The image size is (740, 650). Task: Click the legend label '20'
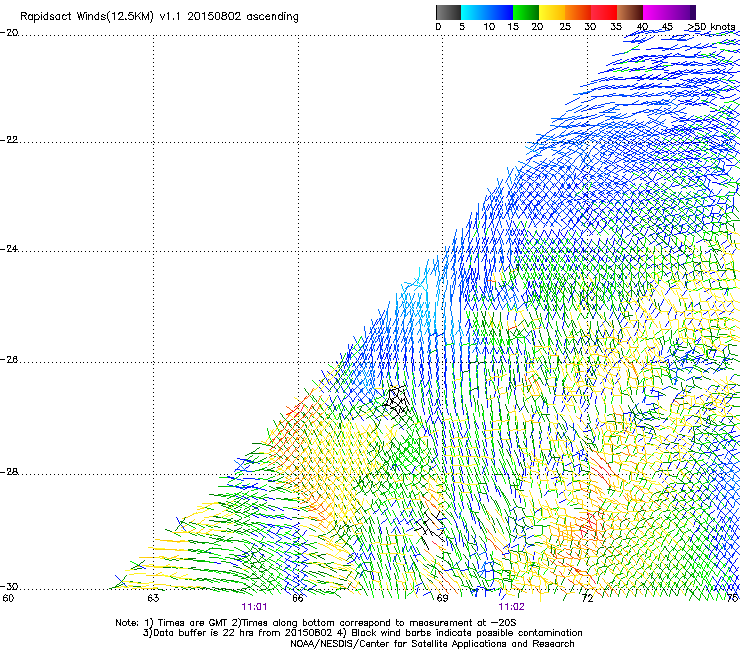click(537, 27)
